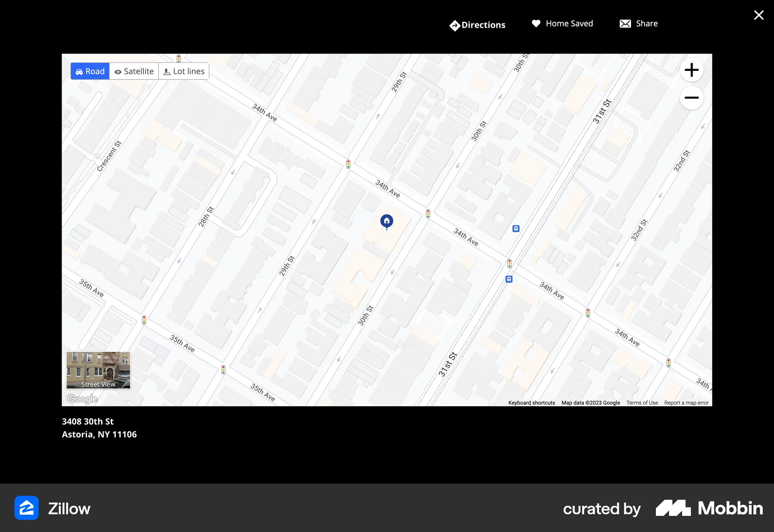Viewport: 774px width, 532px height.
Task: Zoom in using the plus control
Action: (691, 70)
